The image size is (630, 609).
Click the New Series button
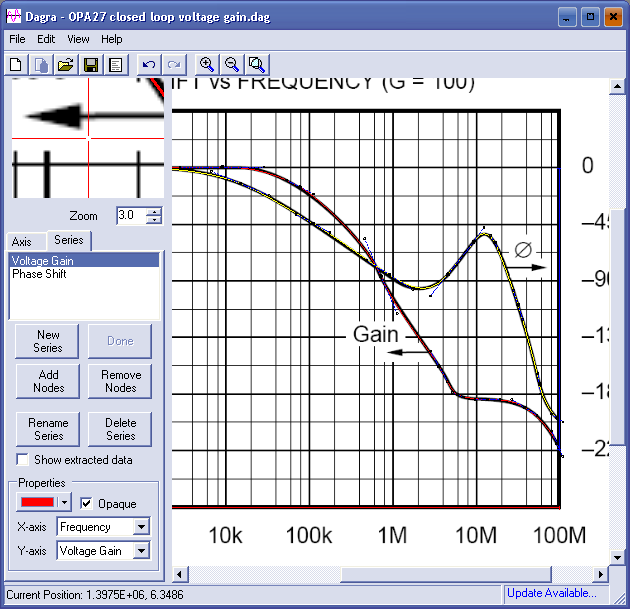[x=48, y=342]
